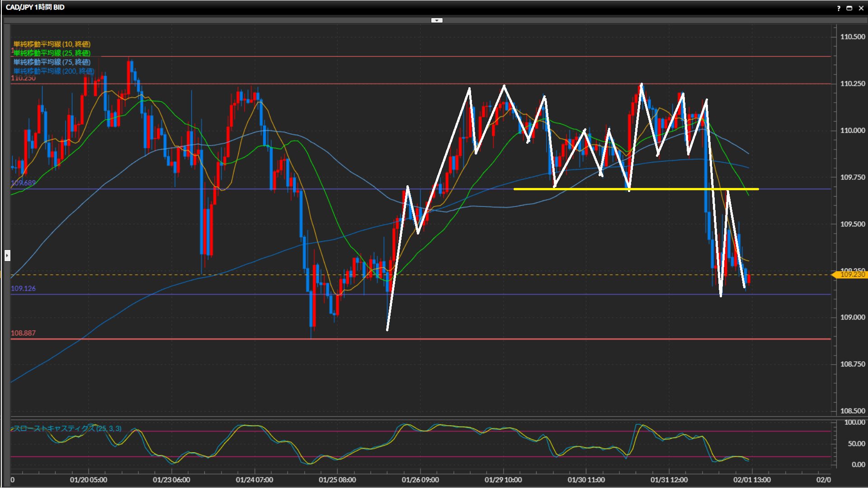Click the 01/25 08:00 time axis label
Viewport: 868px width, 488px height.
(x=337, y=480)
